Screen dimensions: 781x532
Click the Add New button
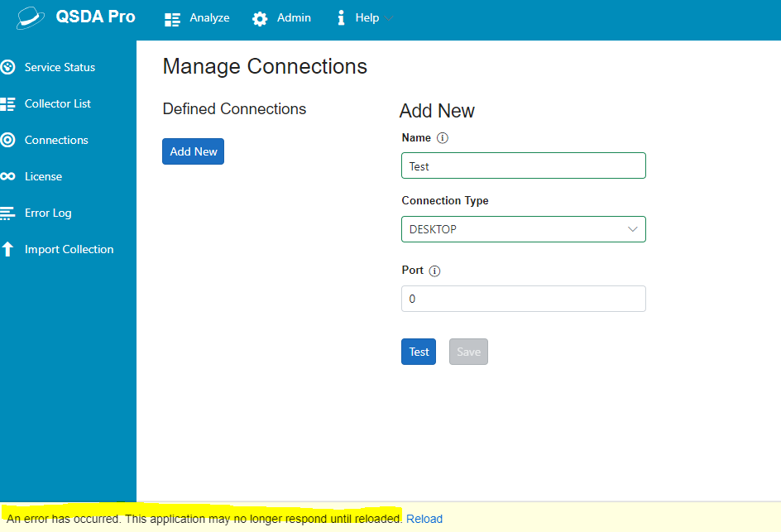tap(194, 151)
